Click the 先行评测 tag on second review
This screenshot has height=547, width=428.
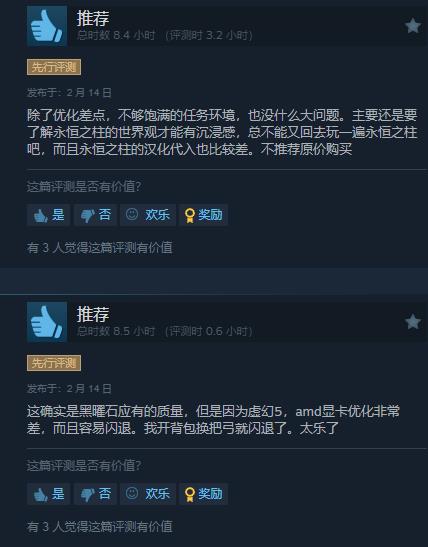54,363
